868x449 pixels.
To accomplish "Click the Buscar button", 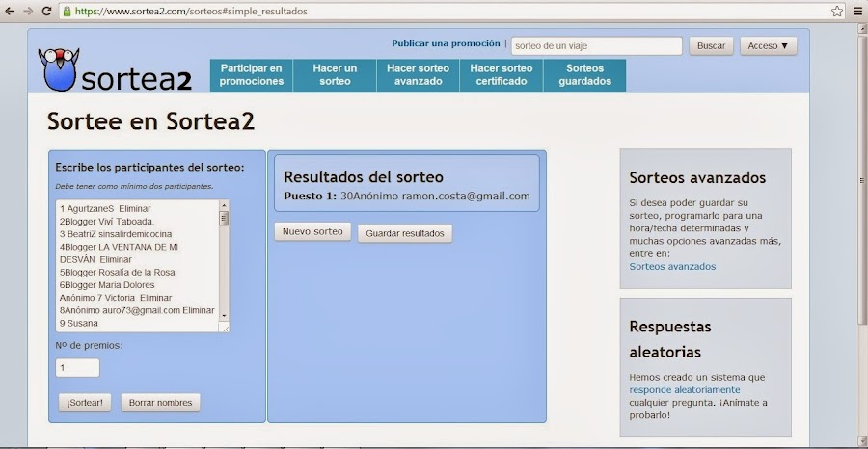I will pyautogui.click(x=711, y=46).
